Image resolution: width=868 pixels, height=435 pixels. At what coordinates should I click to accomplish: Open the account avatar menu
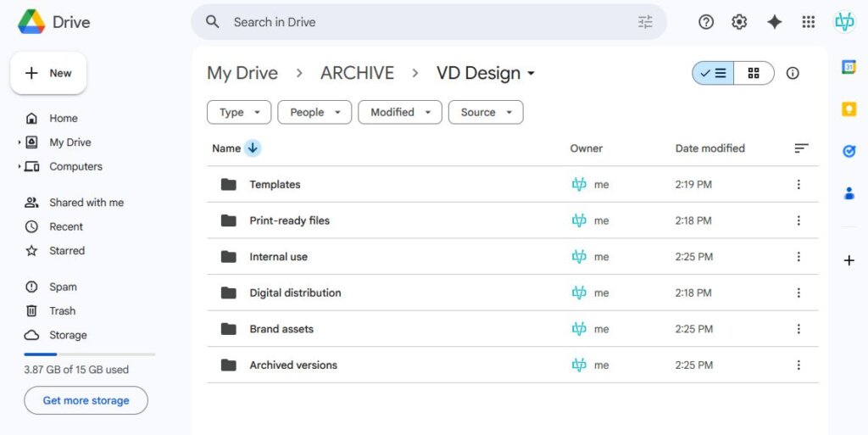(844, 22)
